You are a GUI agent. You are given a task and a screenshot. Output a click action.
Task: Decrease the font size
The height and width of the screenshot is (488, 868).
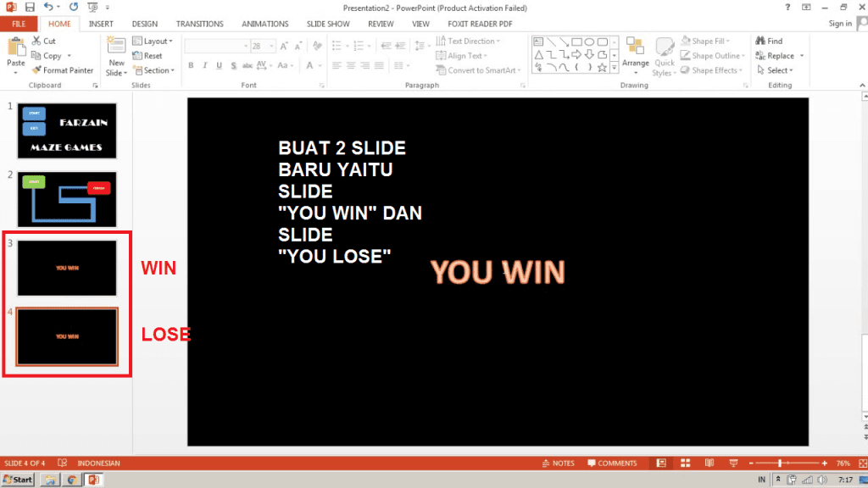298,46
